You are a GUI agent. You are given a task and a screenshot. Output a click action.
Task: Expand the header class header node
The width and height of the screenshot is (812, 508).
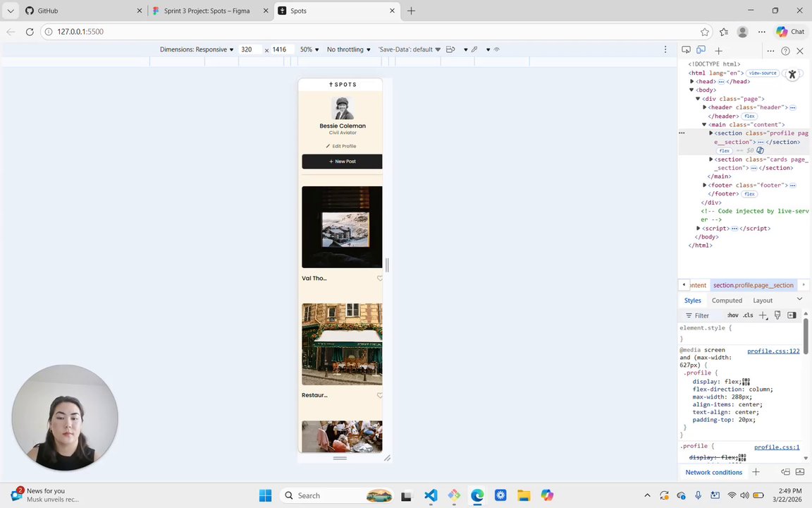[x=704, y=107]
